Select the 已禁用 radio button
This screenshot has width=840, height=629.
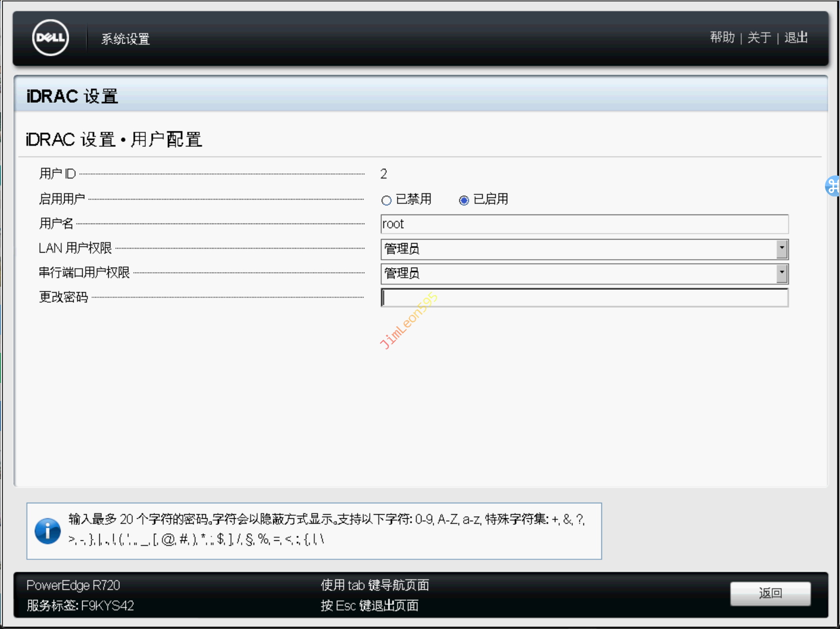click(386, 200)
